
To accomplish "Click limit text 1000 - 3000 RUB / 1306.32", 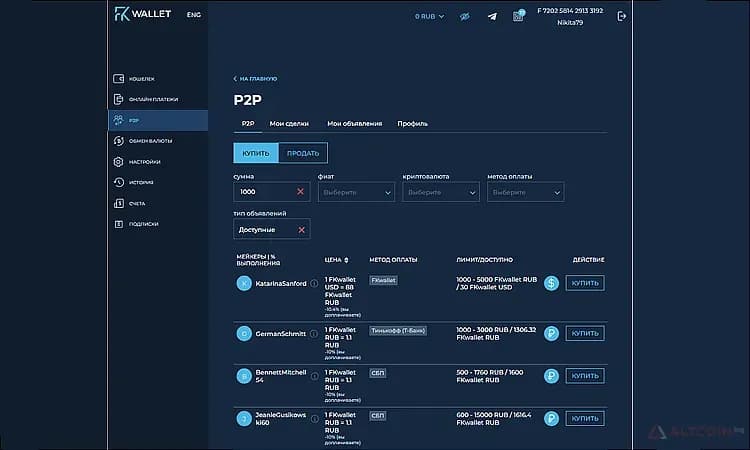I will [x=496, y=329].
